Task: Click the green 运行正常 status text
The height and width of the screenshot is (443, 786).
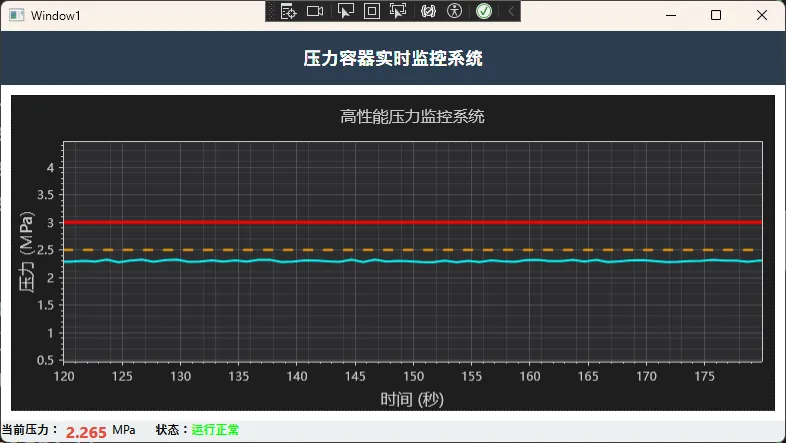Action: [x=215, y=430]
